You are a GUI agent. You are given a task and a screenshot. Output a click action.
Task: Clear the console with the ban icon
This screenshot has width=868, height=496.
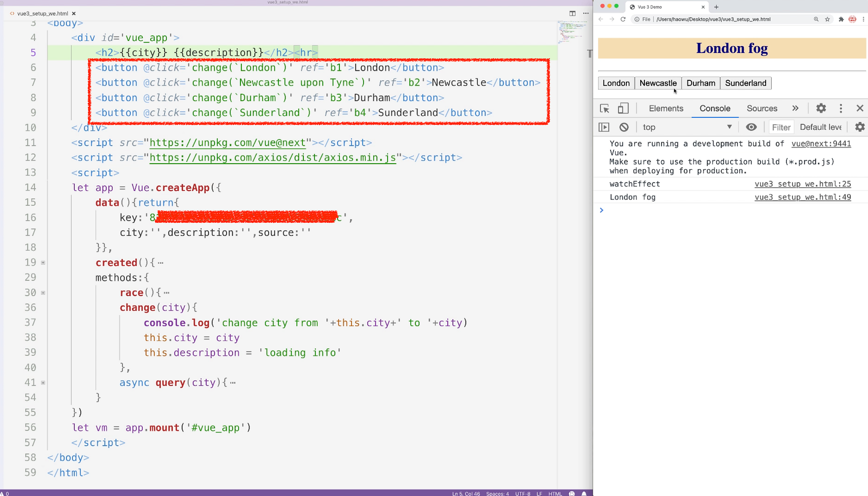click(x=624, y=127)
